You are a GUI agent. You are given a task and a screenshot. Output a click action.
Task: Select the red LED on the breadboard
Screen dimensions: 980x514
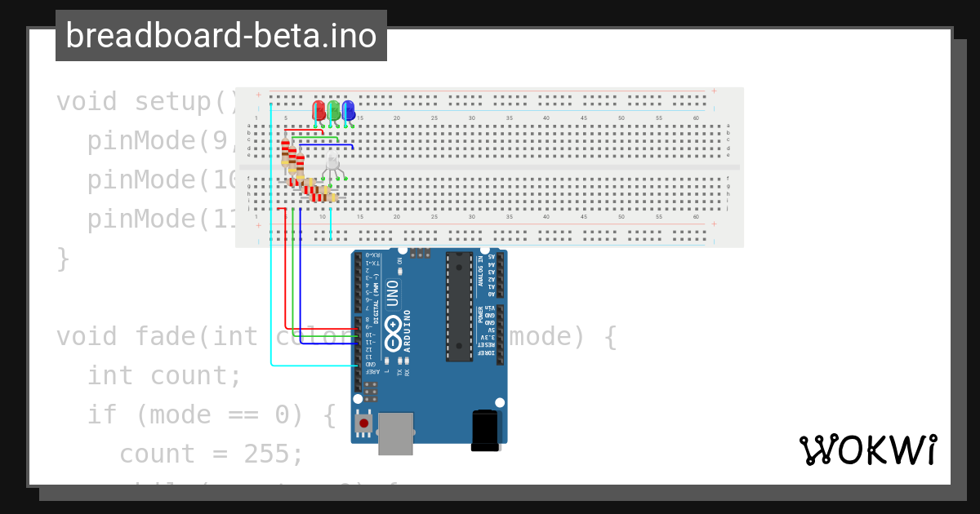(x=319, y=110)
